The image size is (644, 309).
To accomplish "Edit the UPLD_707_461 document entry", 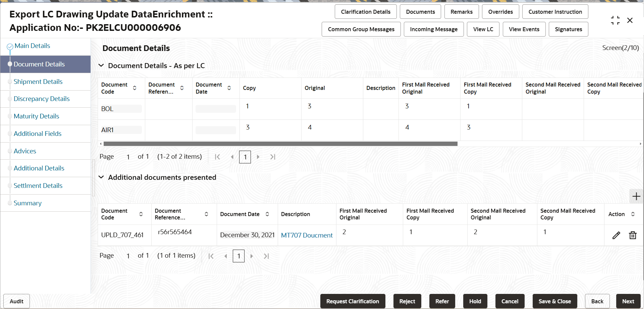I will [616, 235].
